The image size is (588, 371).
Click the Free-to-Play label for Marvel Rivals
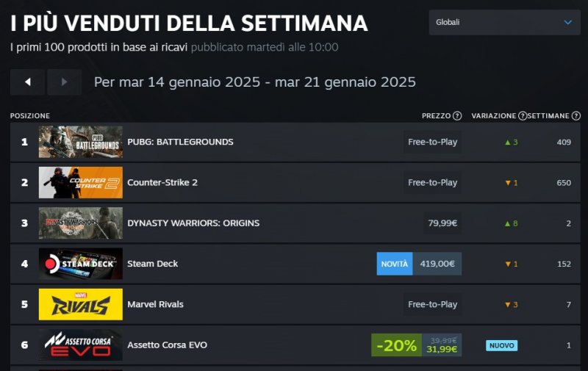coord(432,304)
